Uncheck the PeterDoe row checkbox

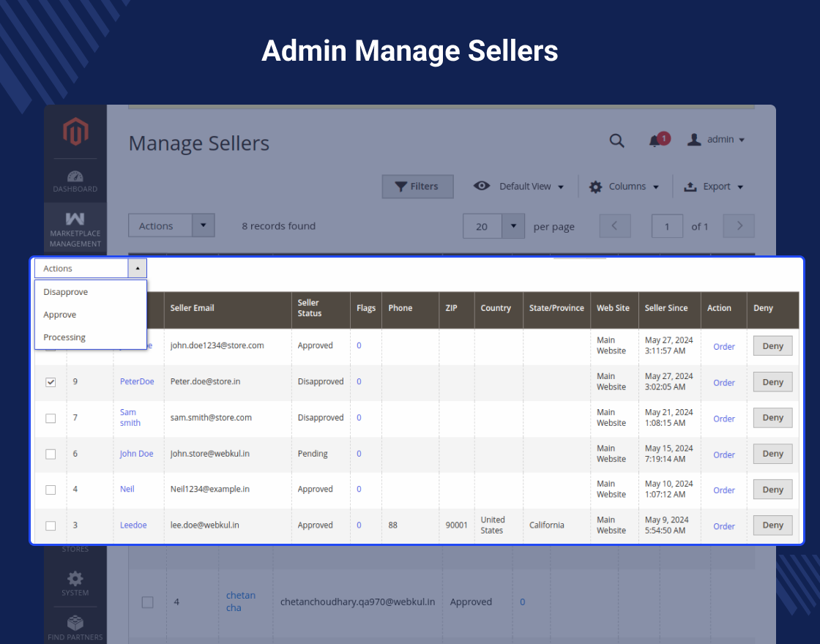pyautogui.click(x=51, y=382)
